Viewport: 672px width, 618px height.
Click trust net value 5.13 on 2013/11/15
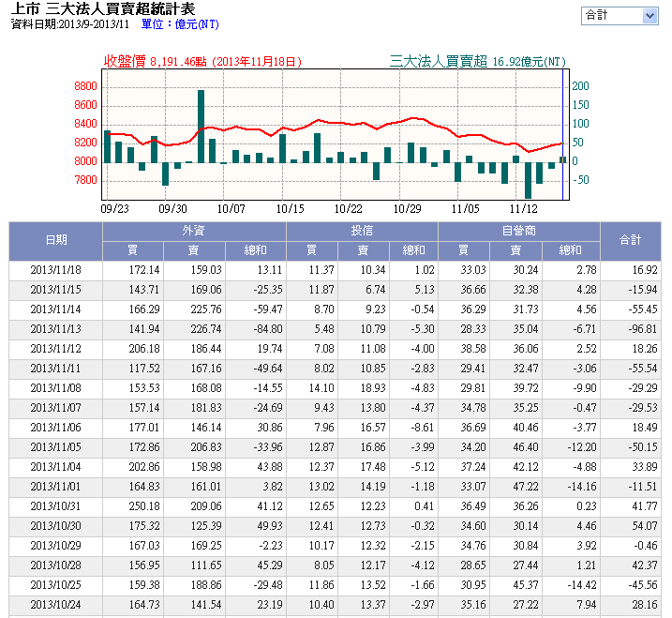425,290
